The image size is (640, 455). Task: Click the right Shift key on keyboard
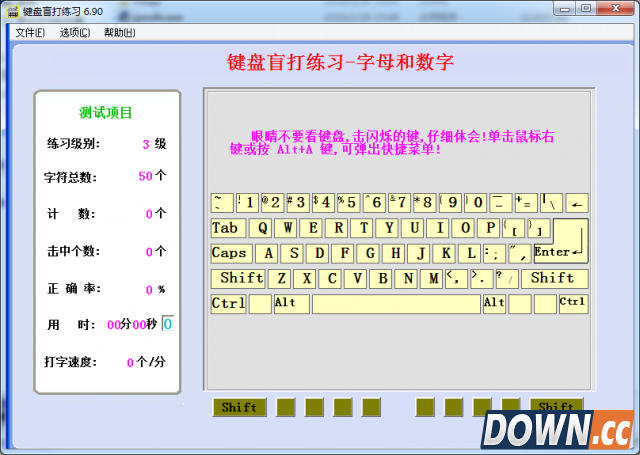pos(555,278)
